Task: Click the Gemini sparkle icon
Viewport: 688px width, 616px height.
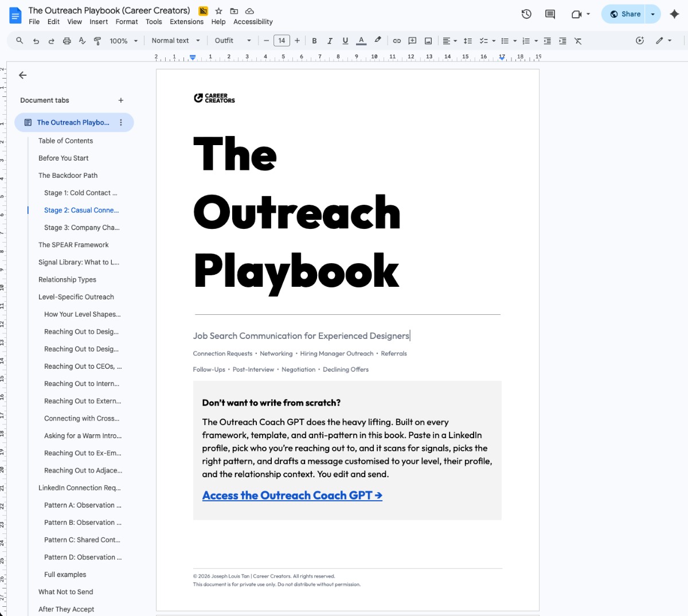Action: (x=674, y=14)
